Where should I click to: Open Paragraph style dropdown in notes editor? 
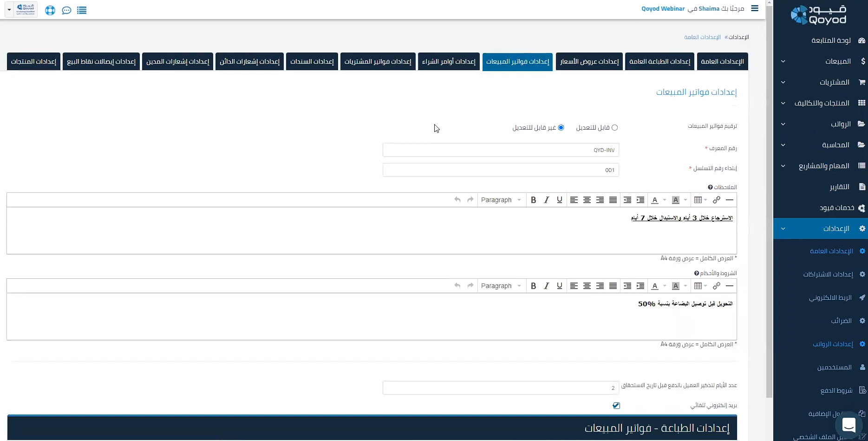[501, 200]
